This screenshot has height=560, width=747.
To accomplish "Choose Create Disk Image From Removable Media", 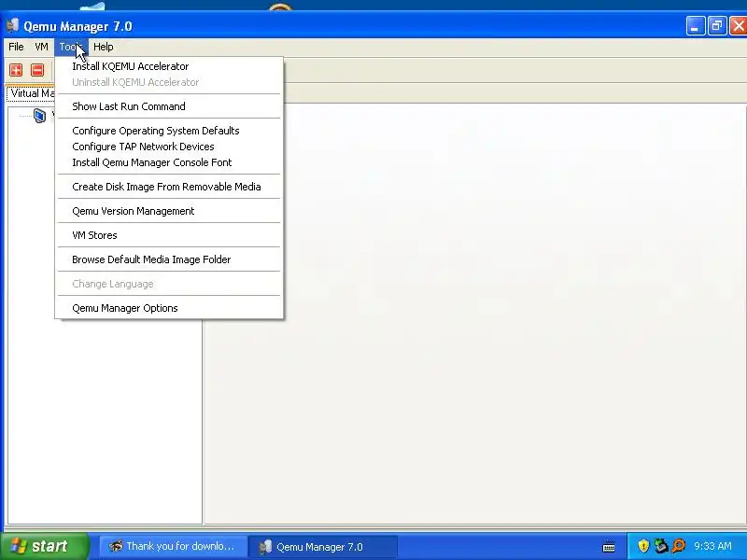I will [169, 187].
